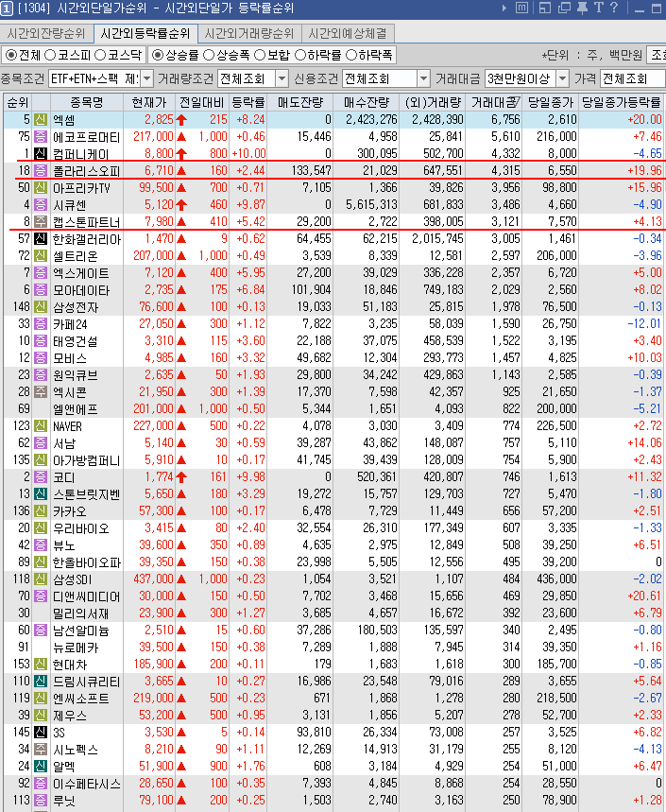Sort by the 매도잔량 column header
This screenshot has width=666, height=812.
coord(300,102)
